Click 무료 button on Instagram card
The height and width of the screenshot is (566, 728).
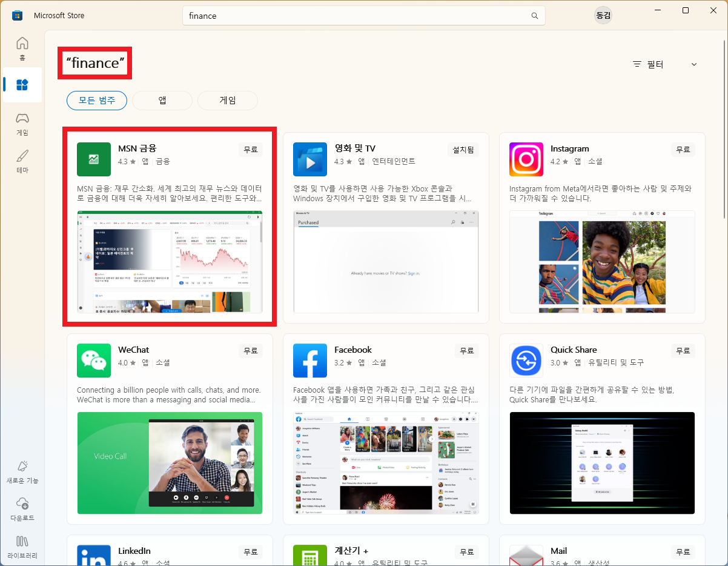(x=683, y=149)
